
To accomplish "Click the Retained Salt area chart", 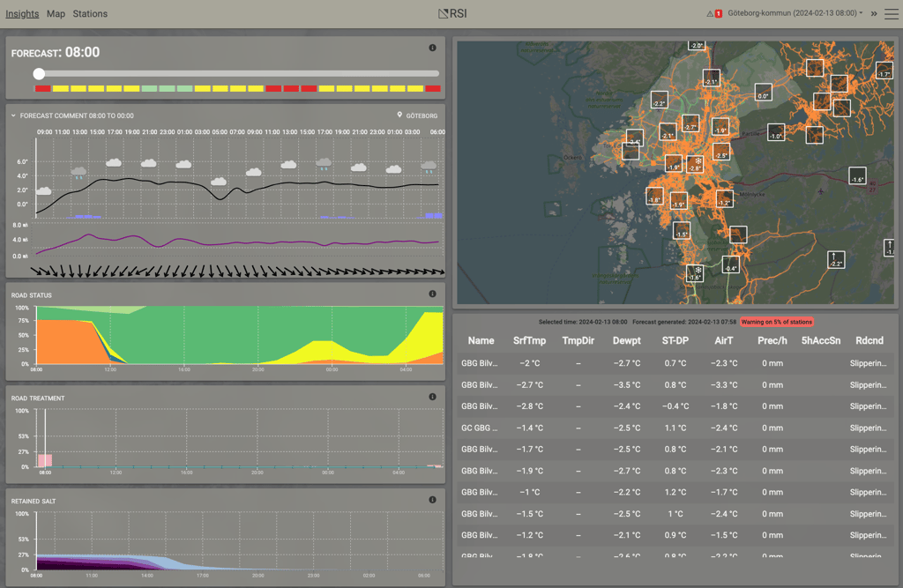I will 240,541.
